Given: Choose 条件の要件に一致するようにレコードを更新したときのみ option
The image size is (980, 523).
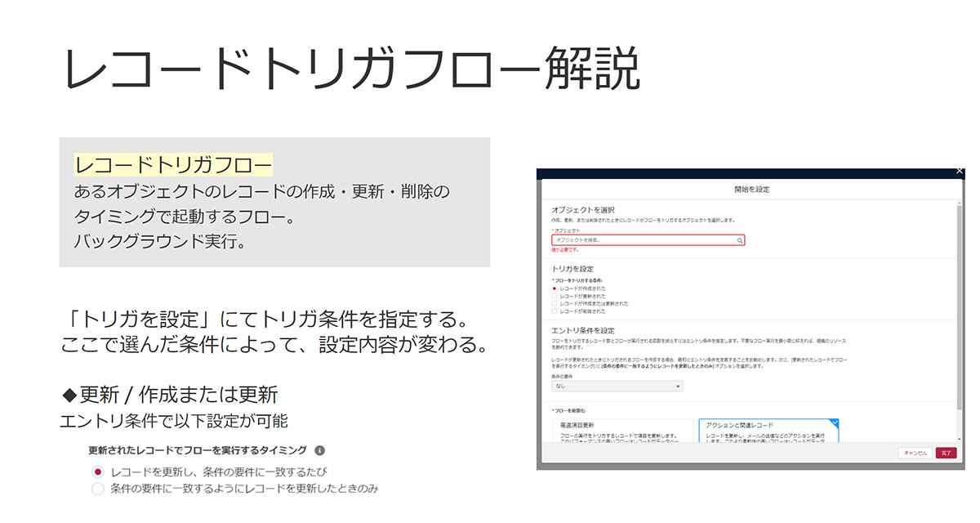Looking at the screenshot, I should point(98,489).
